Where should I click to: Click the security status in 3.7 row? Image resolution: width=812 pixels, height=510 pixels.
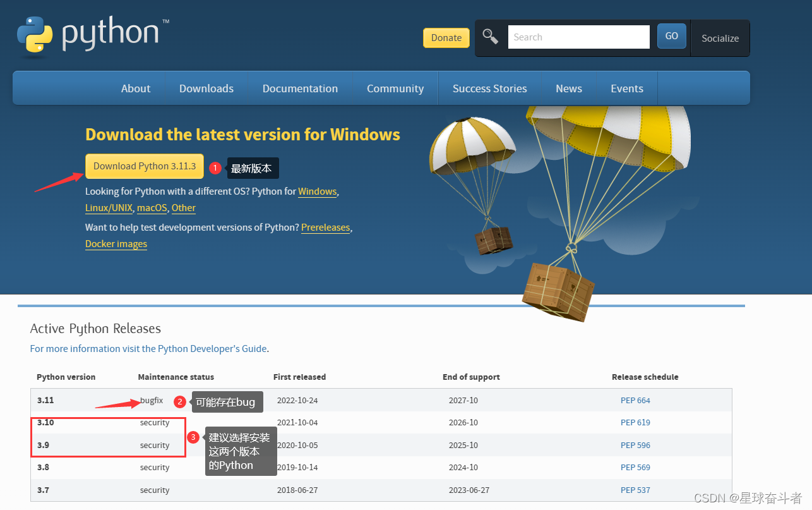pos(155,490)
